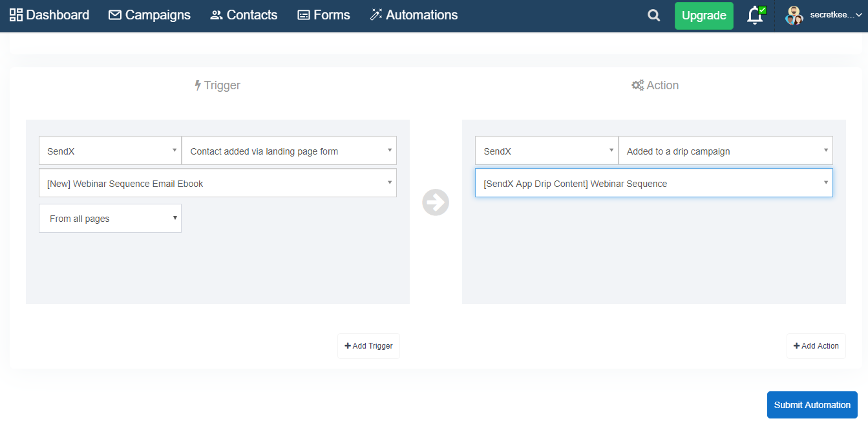The width and height of the screenshot is (868, 423).
Task: Click the gray arrow circle between panels
Action: tap(436, 202)
